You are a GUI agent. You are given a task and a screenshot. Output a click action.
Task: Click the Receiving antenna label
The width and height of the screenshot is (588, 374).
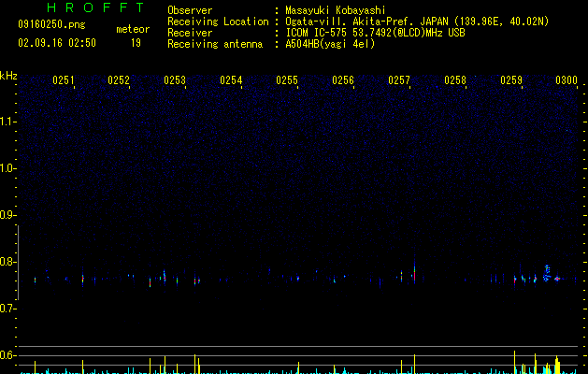click(215, 44)
